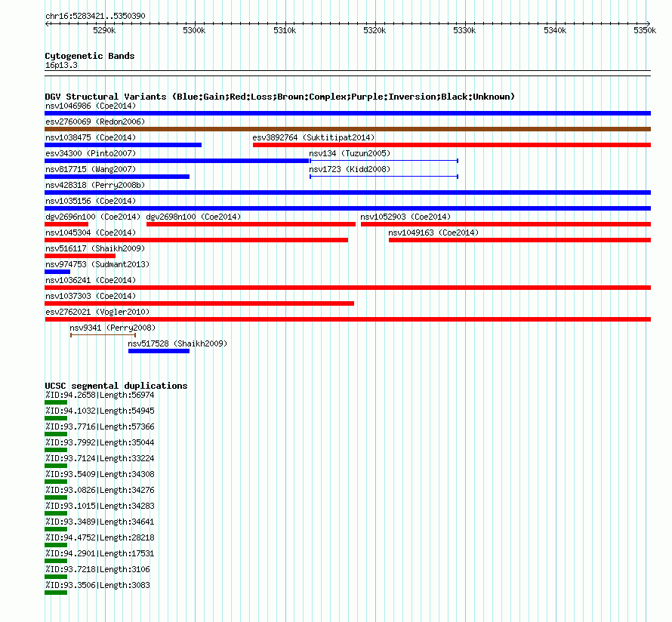Select duplication %ID:94.2658|Length:56974
Screen dimensions: 672x622
pos(100,395)
